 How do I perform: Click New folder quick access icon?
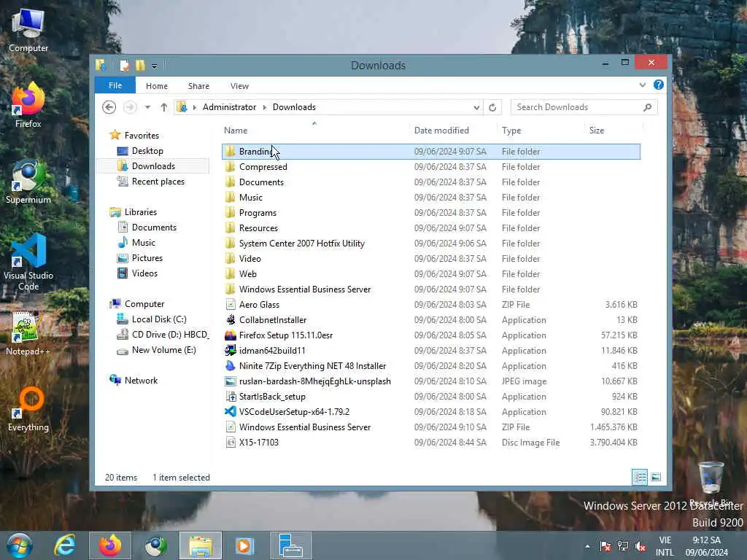(140, 65)
